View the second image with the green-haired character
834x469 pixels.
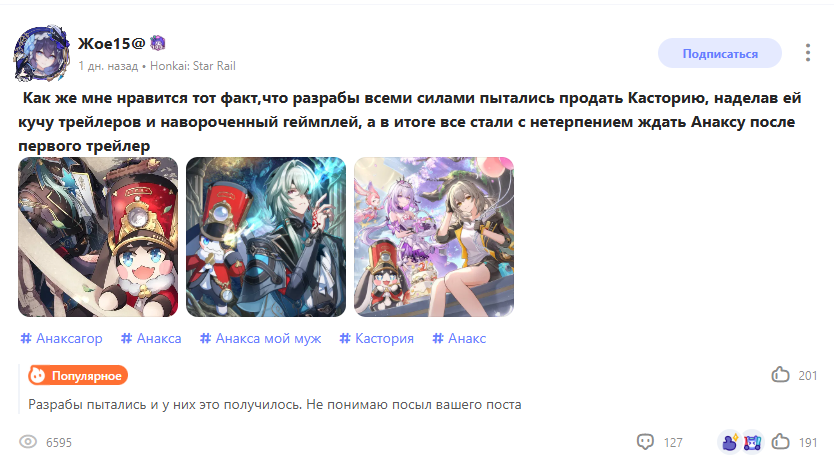click(x=266, y=237)
